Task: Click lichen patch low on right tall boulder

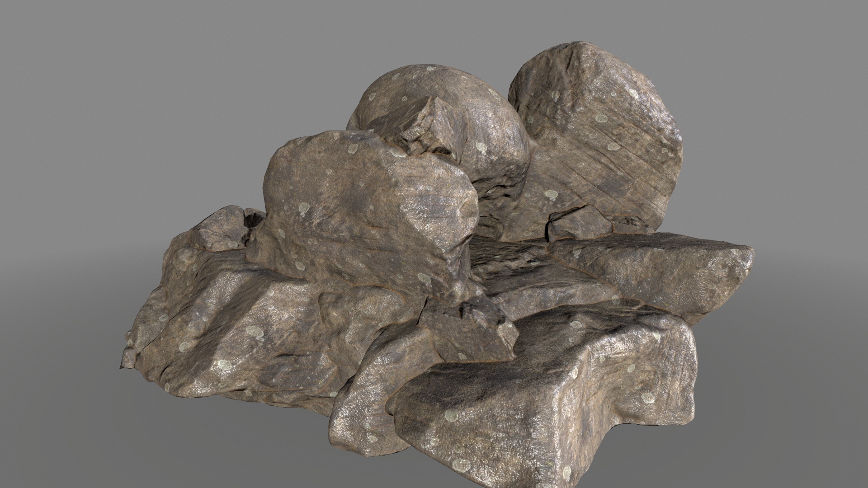Action: tap(551, 195)
